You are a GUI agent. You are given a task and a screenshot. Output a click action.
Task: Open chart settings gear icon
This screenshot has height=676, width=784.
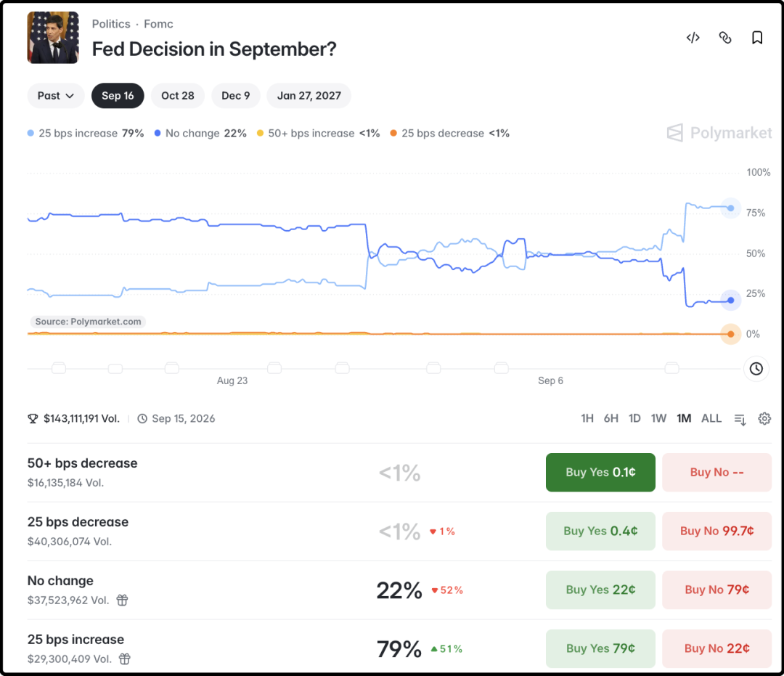pos(764,418)
